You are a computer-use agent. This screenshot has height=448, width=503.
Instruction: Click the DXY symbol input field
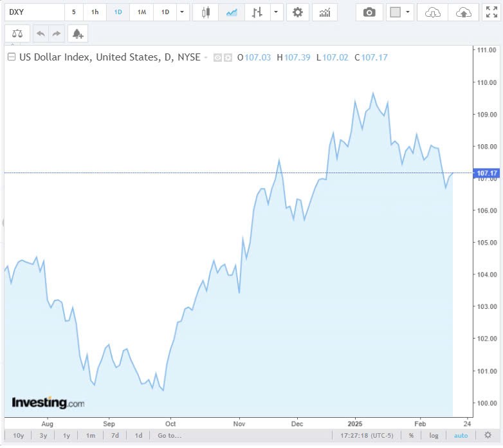[35, 12]
